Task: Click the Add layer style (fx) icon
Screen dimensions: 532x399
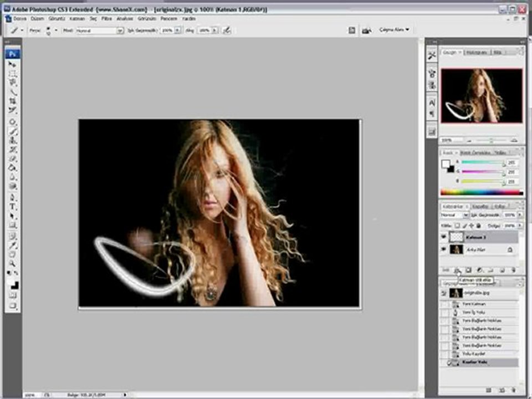Action: pyautogui.click(x=457, y=270)
